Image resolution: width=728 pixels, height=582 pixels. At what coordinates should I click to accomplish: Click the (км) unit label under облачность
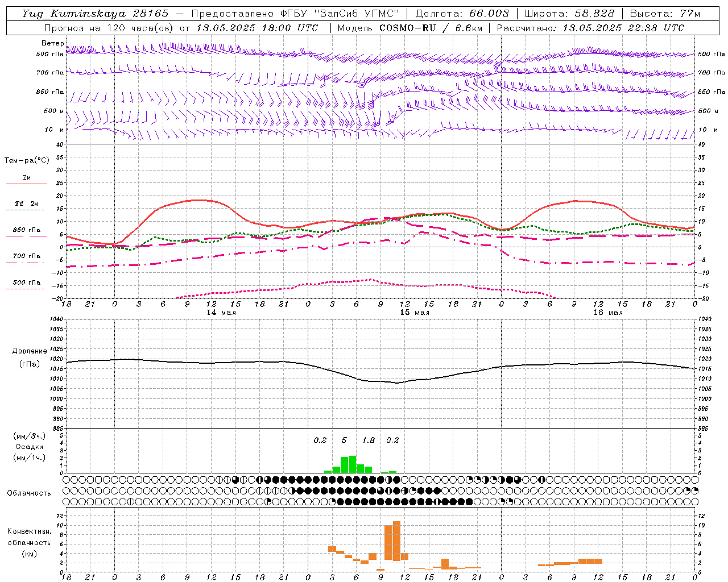pos(29,554)
